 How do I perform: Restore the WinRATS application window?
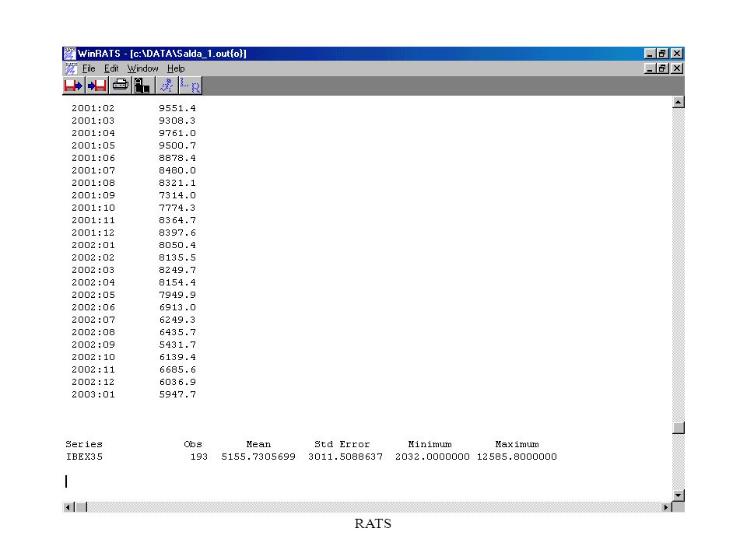[661, 54]
